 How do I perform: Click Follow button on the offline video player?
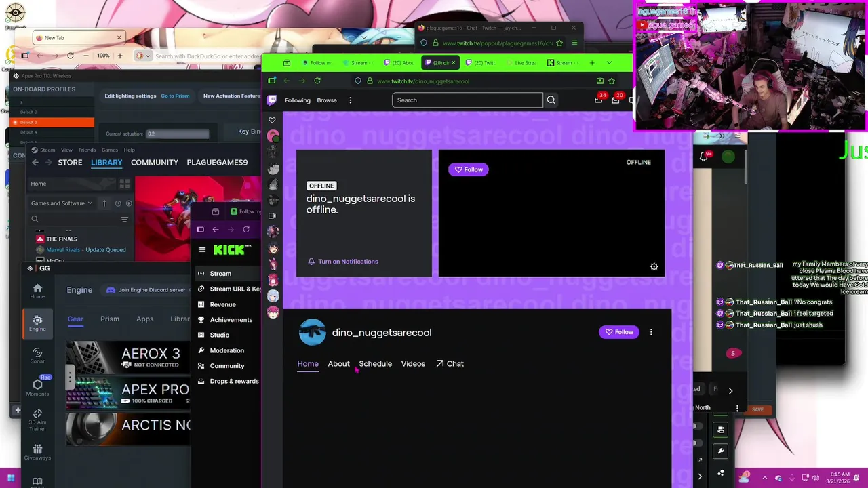(468, 169)
